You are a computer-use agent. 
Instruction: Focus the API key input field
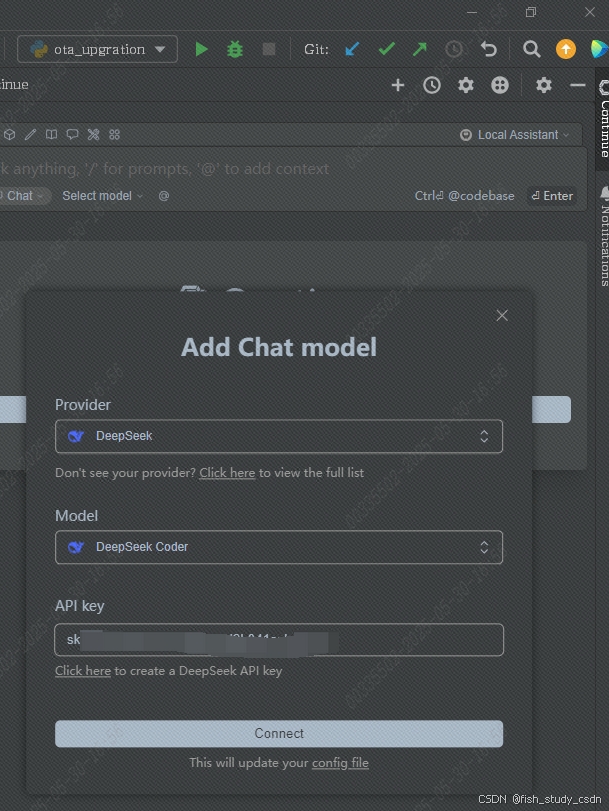click(x=279, y=640)
